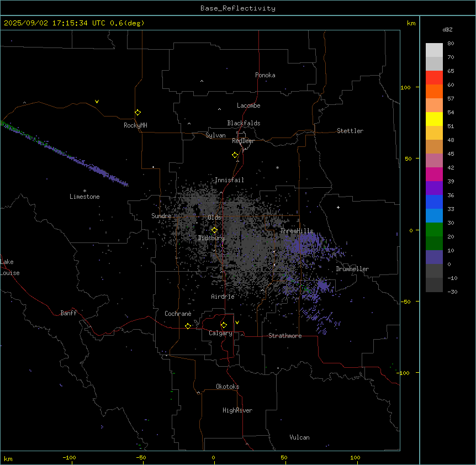
Task: Select the Drumheller label
Action: pos(352,269)
